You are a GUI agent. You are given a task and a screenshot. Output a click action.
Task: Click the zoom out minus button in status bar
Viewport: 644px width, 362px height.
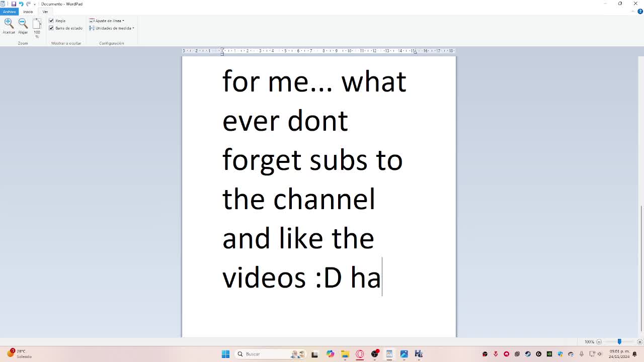click(x=599, y=342)
